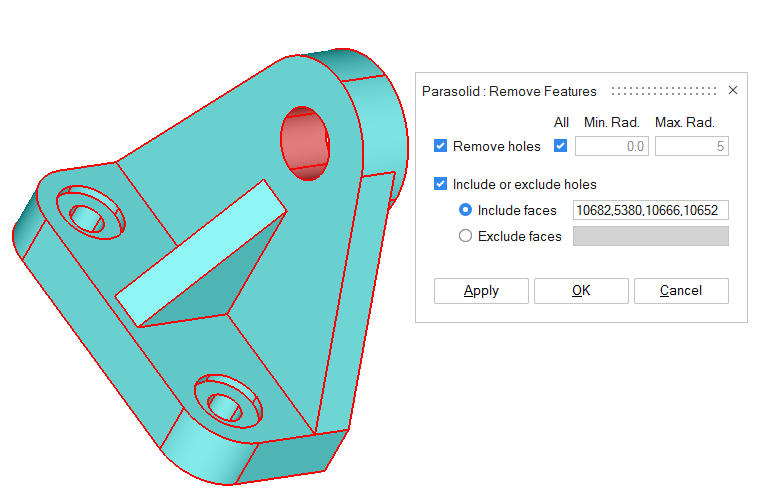Focus the Include faces ID list field
Image resolution: width=769 pixels, height=500 pixels.
[x=650, y=210]
